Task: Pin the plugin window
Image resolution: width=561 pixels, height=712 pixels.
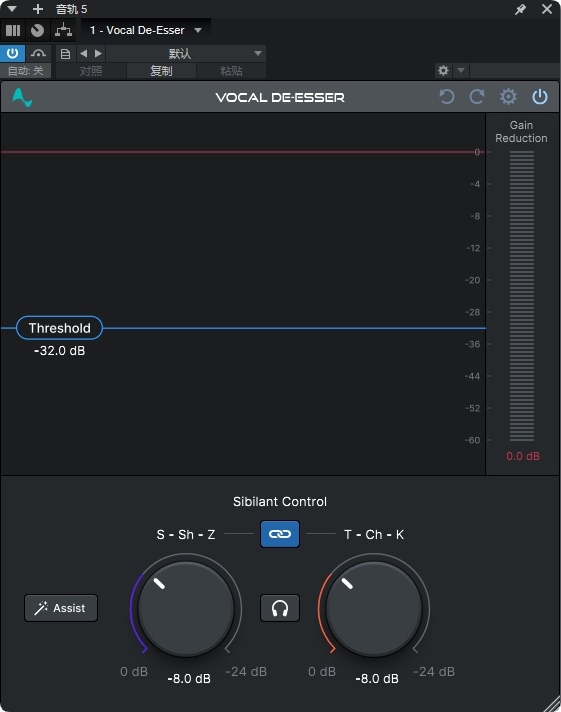Action: (x=520, y=9)
